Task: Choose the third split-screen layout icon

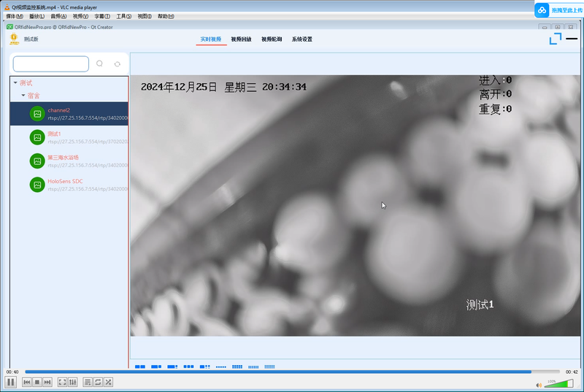Action: click(x=172, y=366)
